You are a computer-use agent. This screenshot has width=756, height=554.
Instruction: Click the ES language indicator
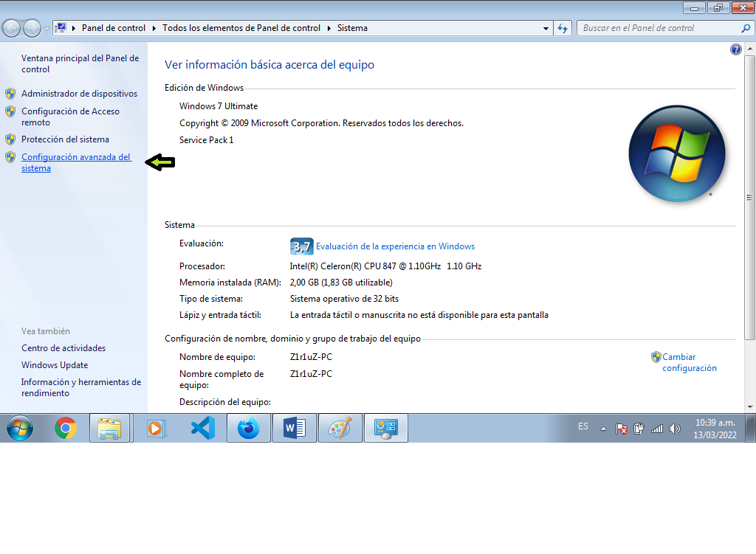[x=583, y=426]
